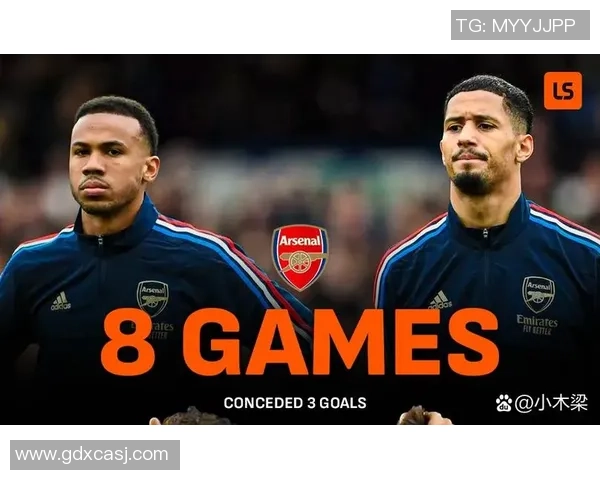Click the Arsenal badge on the right jacket
The image size is (600, 480).
coord(538,294)
